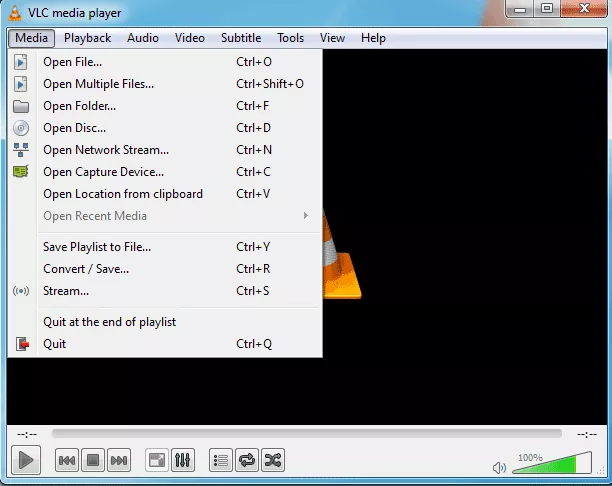Click the playback seek bar

(x=307, y=434)
